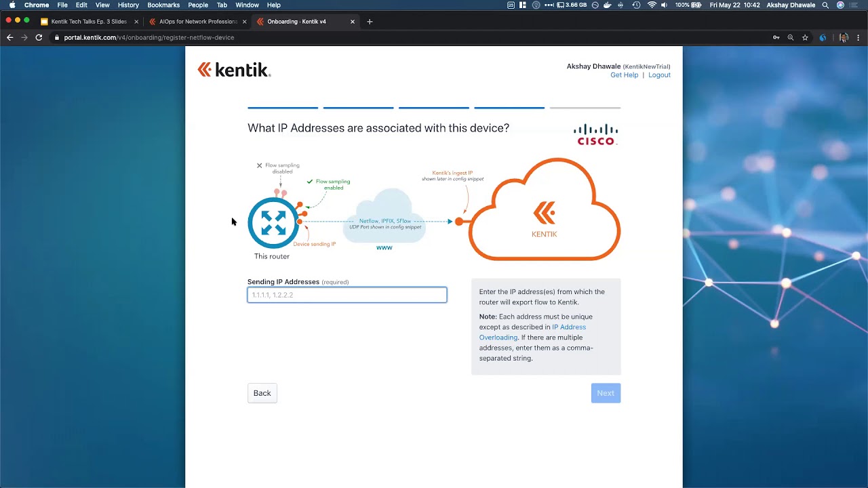868x488 pixels.
Task: Click the browser forward arrow
Action: click(24, 37)
